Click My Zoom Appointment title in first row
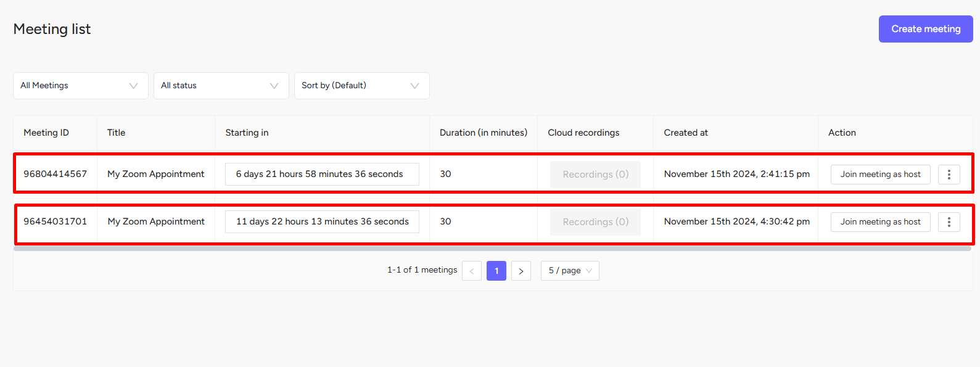The image size is (980, 367). [x=156, y=174]
